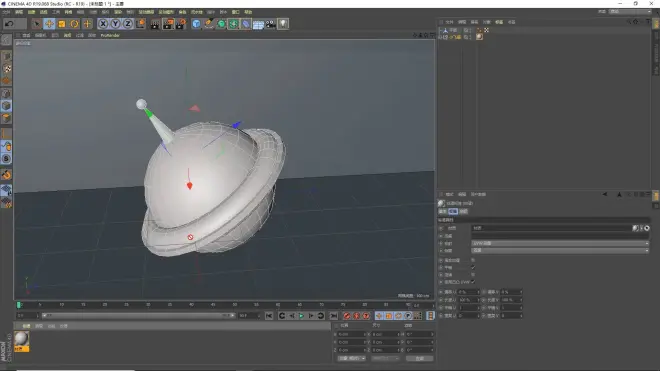Toggle the X axis lock button

pos(103,24)
